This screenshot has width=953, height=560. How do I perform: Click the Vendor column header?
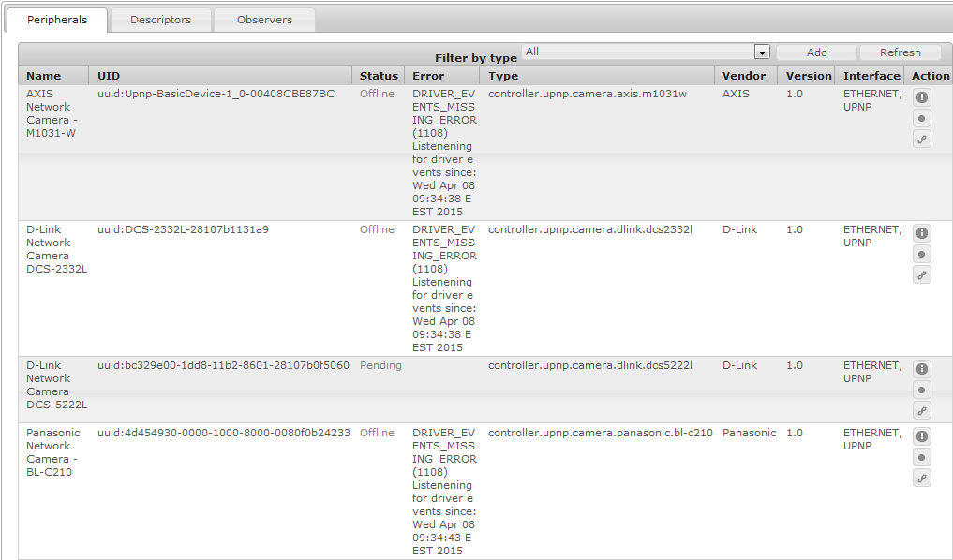744,76
